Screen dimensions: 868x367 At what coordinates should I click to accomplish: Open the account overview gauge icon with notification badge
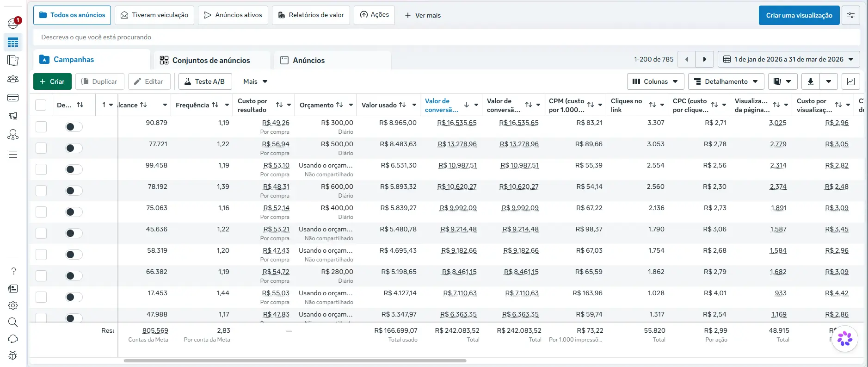(x=13, y=23)
